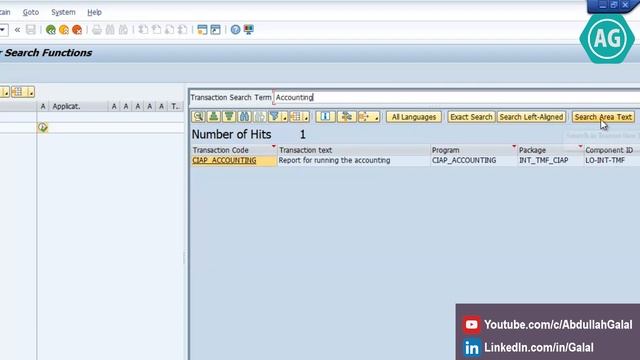Open the System menu
This screenshot has height=360, width=640.
pos(63,12)
